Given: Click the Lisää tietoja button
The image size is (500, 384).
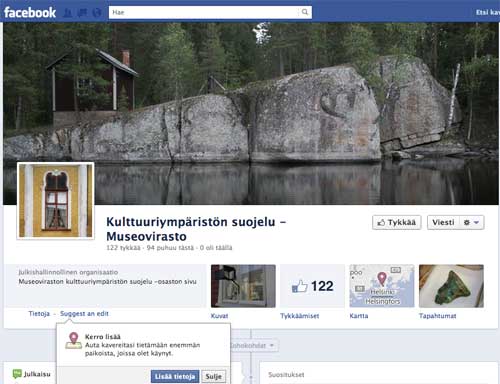Looking at the screenshot, I should click(175, 376).
